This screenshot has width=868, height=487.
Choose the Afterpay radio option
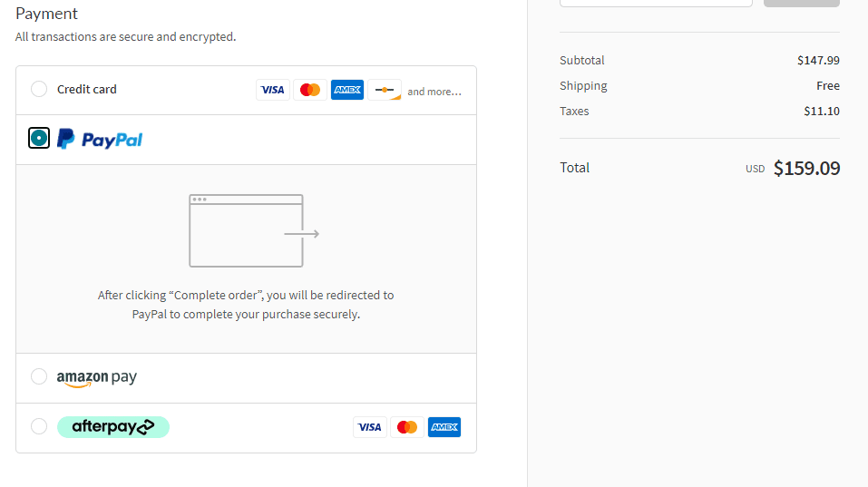pos(39,426)
